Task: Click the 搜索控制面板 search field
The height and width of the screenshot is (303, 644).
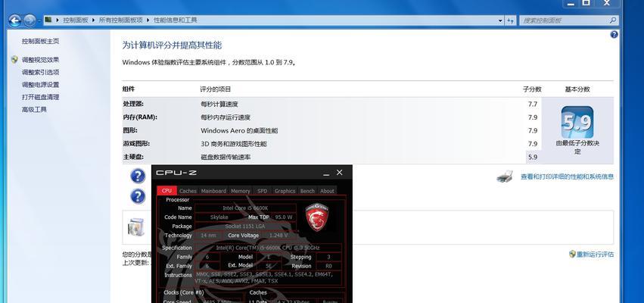Action: pos(568,20)
